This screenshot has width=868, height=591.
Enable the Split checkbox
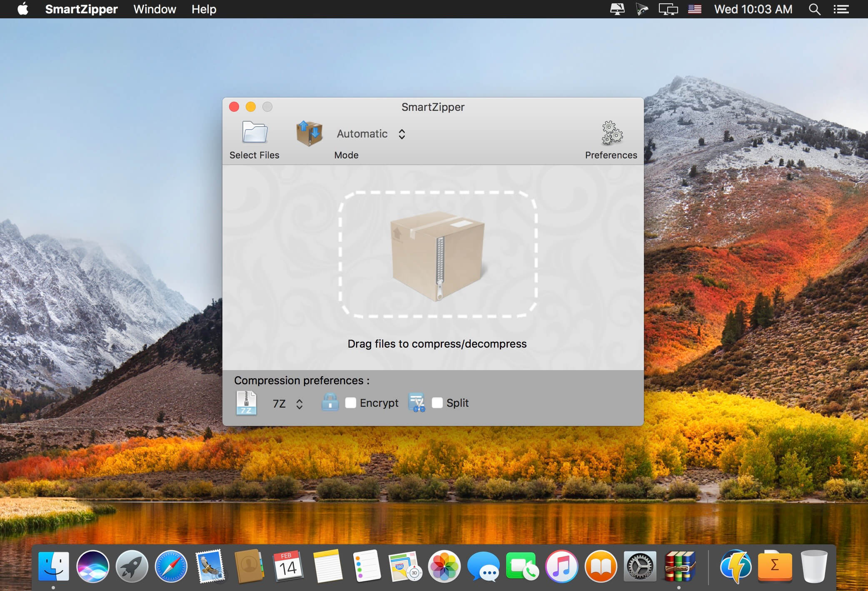pyautogui.click(x=437, y=403)
